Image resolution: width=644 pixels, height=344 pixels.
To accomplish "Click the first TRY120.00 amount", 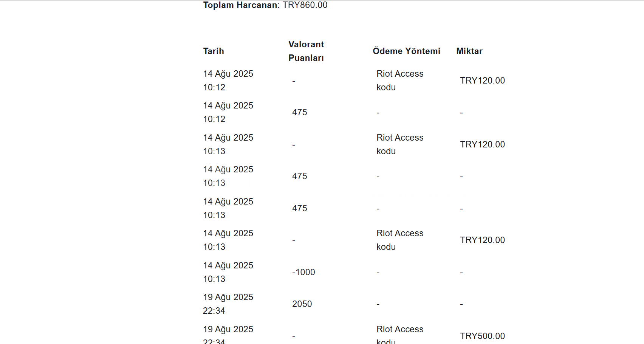I will 482,81.
